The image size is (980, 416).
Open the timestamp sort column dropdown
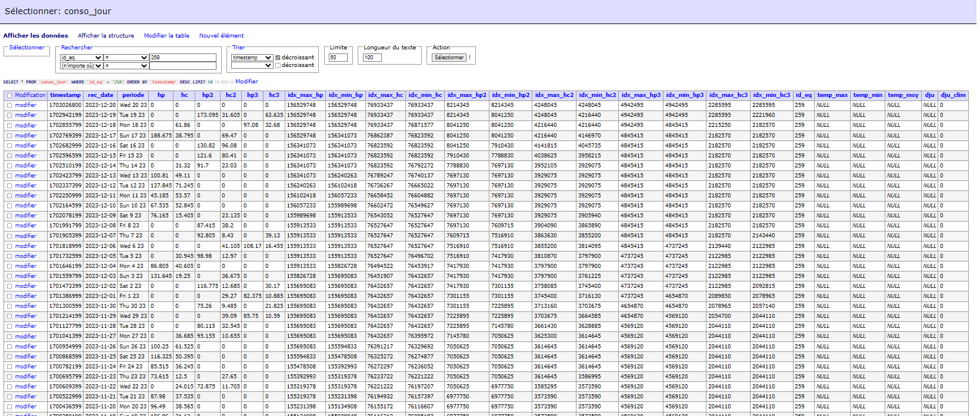(x=252, y=58)
